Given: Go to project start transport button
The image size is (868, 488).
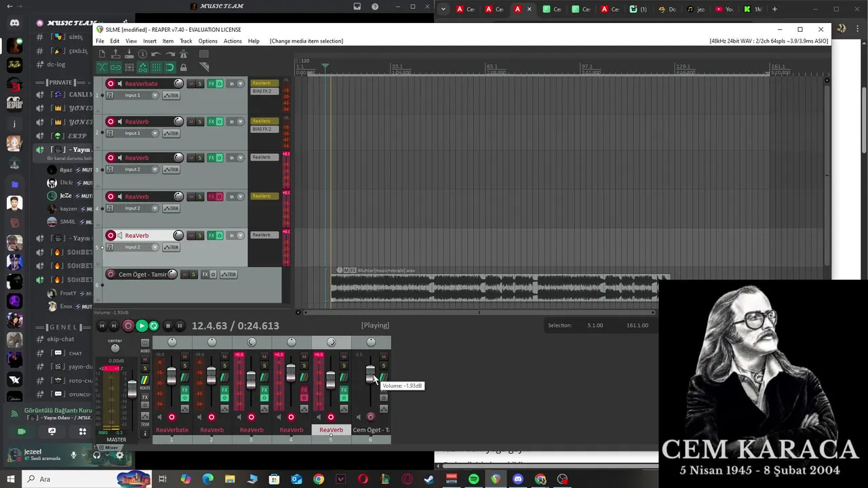Looking at the screenshot, I should click(x=102, y=326).
